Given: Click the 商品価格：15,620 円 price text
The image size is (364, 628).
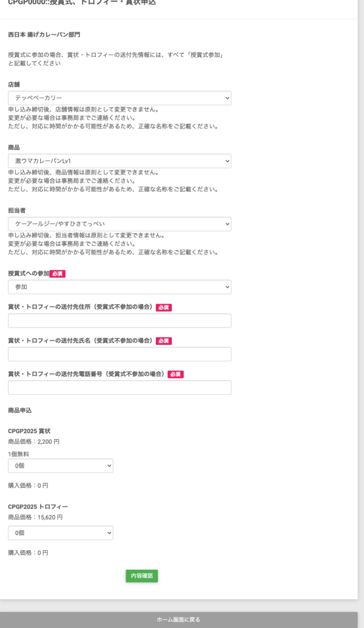Looking at the screenshot, I should (x=35, y=517).
